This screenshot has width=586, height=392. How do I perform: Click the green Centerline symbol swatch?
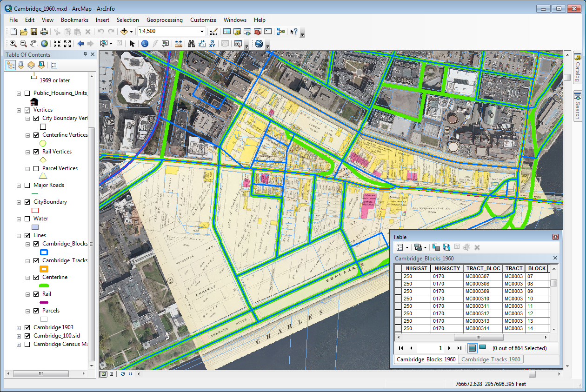pos(44,285)
